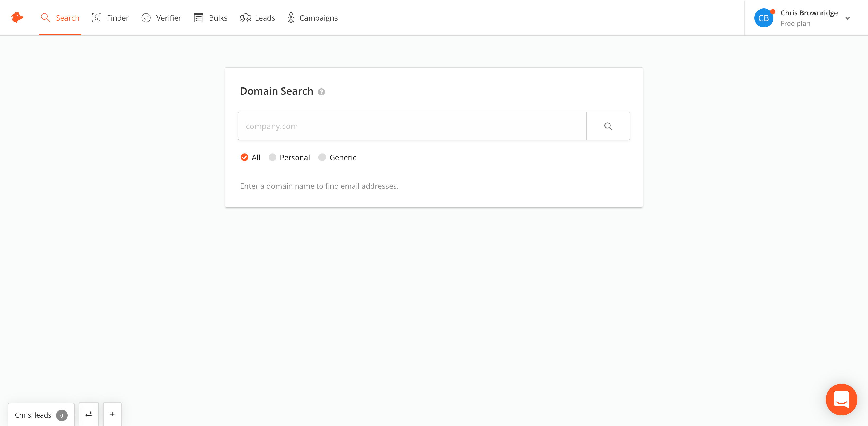Click the Chris Brownridge name

[809, 13]
